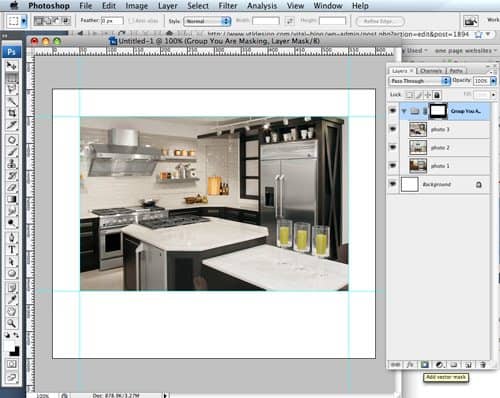The height and width of the screenshot is (398, 500).
Task: Click the Feather input field
Action: (112, 21)
